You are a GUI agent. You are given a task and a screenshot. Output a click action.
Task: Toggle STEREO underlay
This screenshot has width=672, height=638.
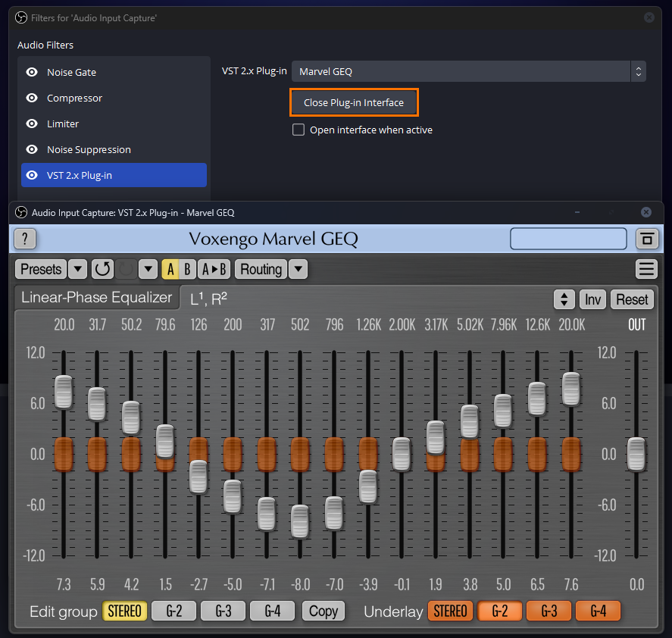coord(450,611)
